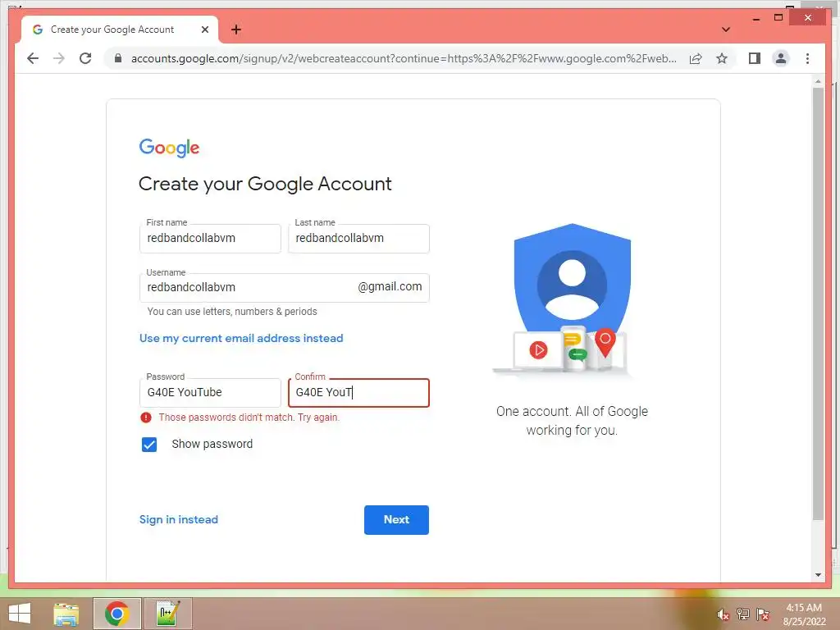Open the Action Center flag icon

coord(763,614)
